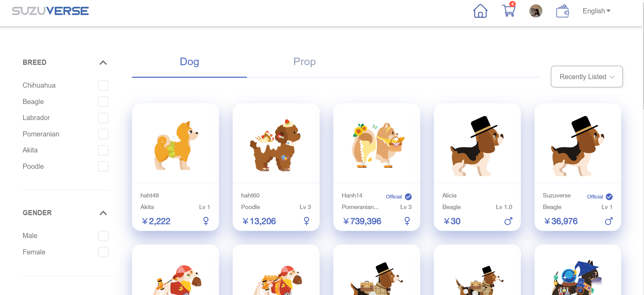Go to the home page icon
This screenshot has height=295, width=644.
pyautogui.click(x=480, y=11)
